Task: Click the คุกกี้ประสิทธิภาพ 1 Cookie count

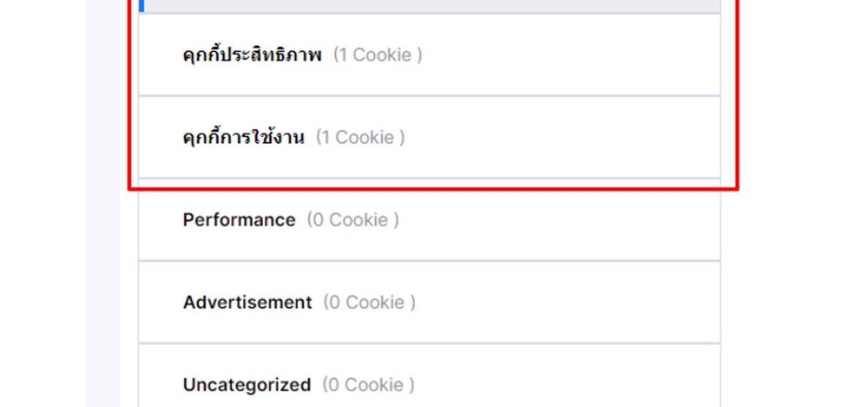Action: [378, 55]
